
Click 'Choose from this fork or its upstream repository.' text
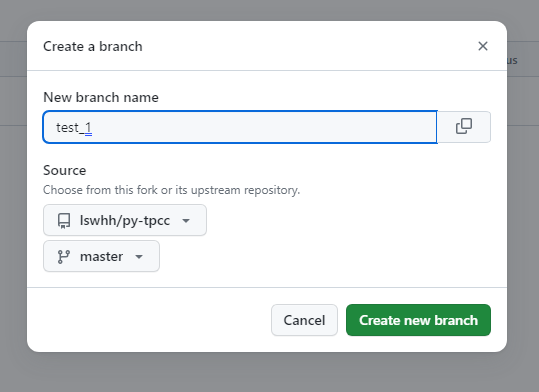pos(172,190)
